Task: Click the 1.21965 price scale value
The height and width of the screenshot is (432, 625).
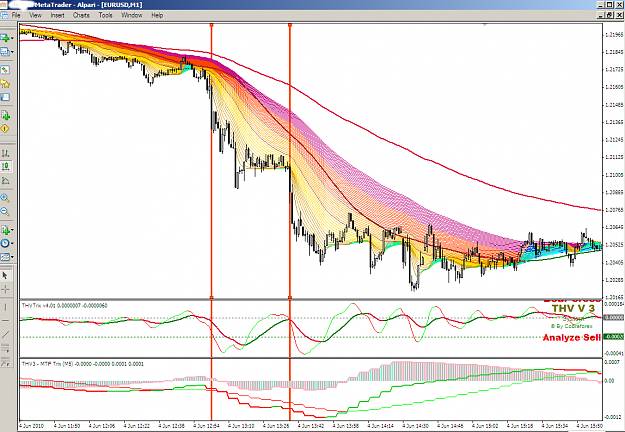Action: (x=614, y=35)
